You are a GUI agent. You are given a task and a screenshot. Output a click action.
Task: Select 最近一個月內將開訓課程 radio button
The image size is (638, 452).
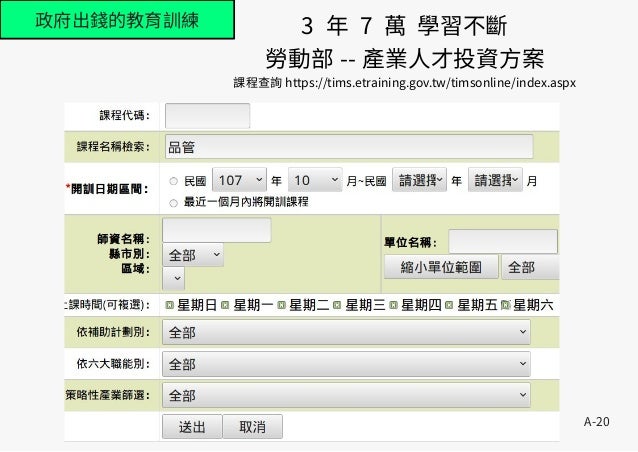point(174,203)
